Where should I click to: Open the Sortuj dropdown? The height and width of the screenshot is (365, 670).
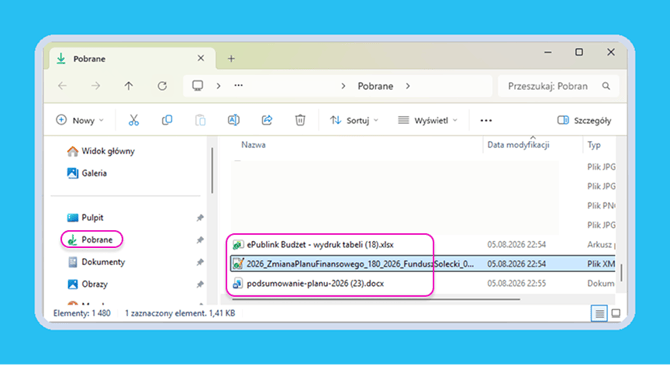click(354, 121)
